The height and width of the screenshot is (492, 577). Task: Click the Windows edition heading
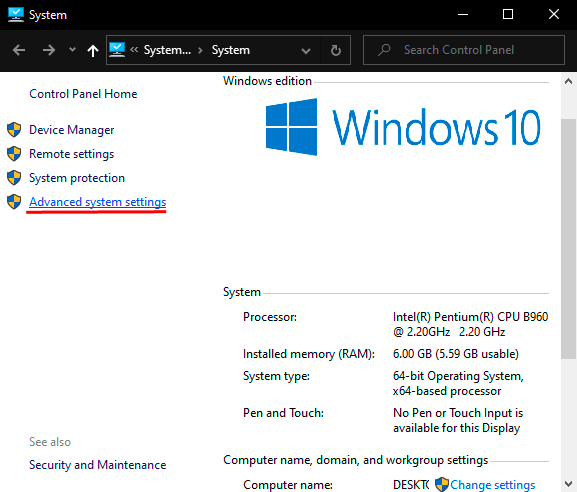click(267, 81)
